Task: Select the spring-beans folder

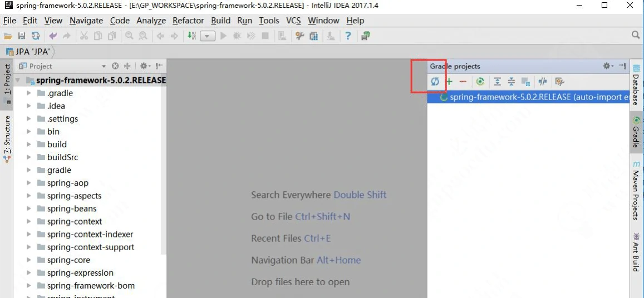Action: coord(71,208)
